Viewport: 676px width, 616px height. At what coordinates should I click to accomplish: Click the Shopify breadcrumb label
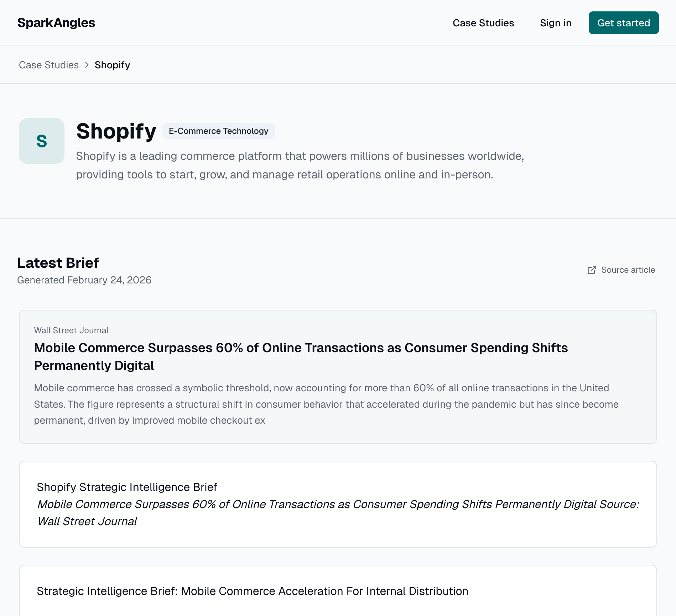pos(112,65)
